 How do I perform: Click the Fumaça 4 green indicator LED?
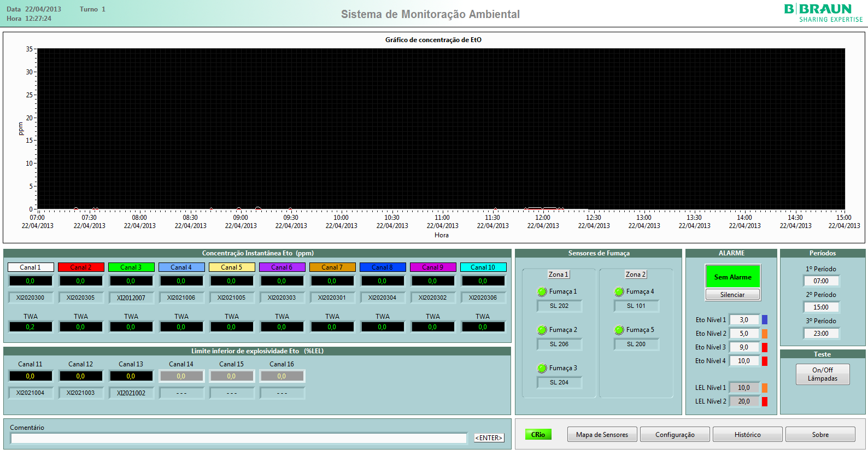click(x=619, y=291)
